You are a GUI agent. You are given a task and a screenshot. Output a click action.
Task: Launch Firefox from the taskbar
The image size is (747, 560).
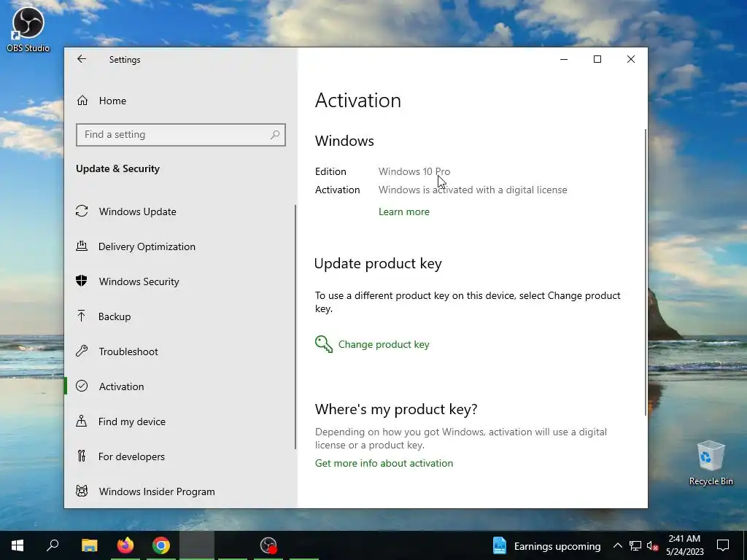click(125, 545)
